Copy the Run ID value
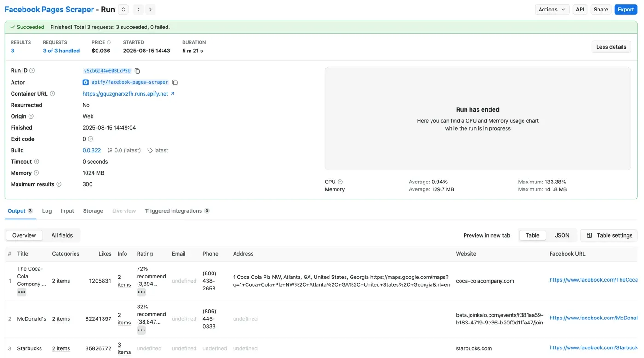The image size is (644, 358). pos(137,71)
